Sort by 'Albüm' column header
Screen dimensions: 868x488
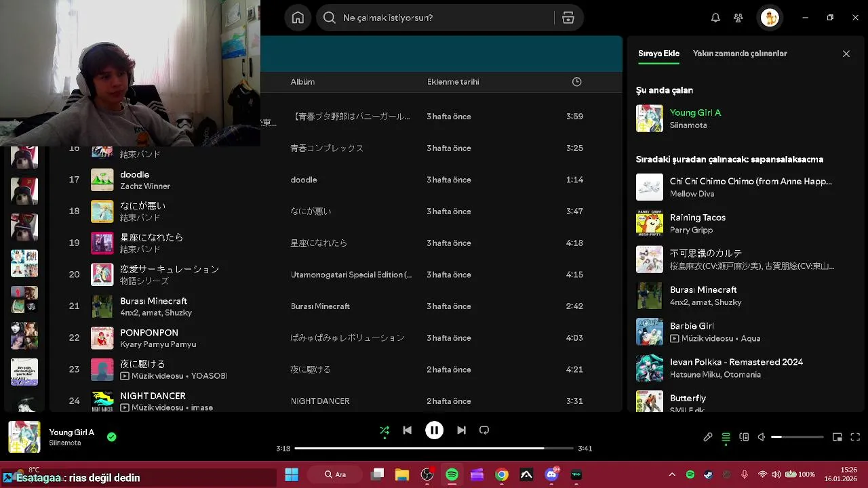click(x=302, y=82)
